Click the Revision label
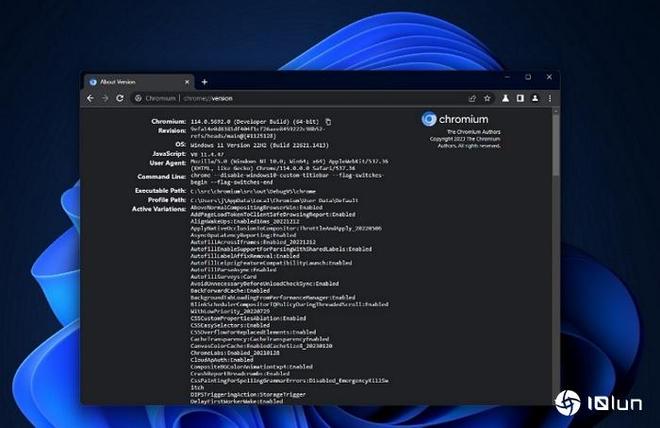This screenshot has width=660, height=428. click(172, 131)
